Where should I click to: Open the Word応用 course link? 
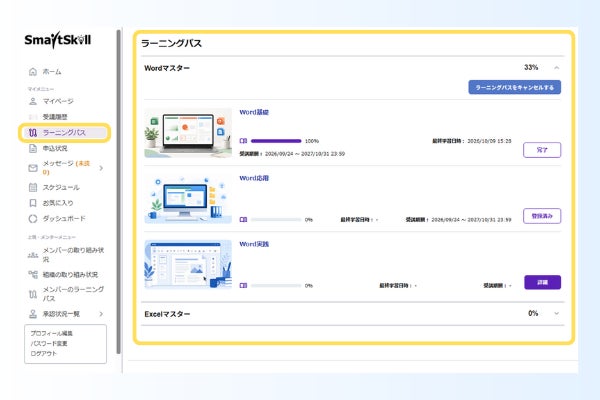pos(254,178)
